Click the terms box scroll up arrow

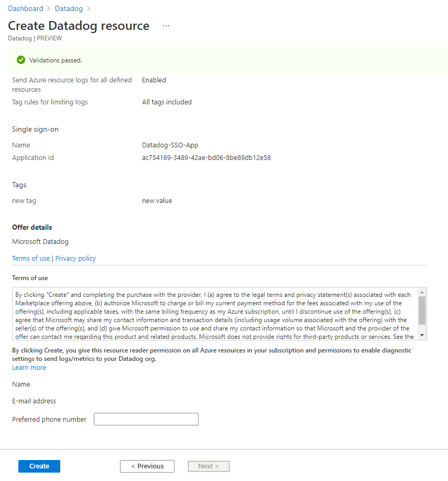[422, 292]
